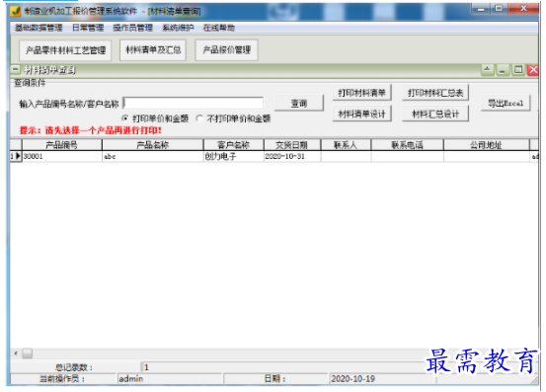Click the operator name admin in status bar
Image resolution: width=546 pixels, height=392 pixels.
click(131, 379)
